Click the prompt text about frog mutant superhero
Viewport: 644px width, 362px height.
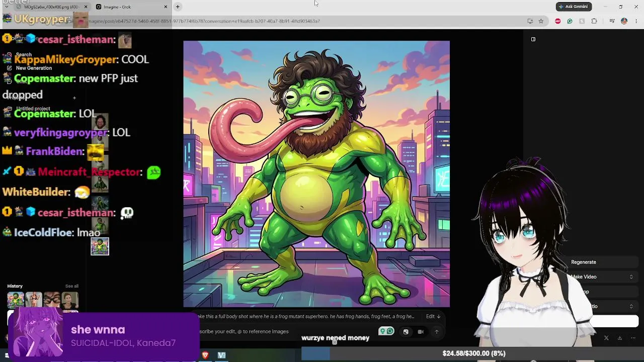305,316
